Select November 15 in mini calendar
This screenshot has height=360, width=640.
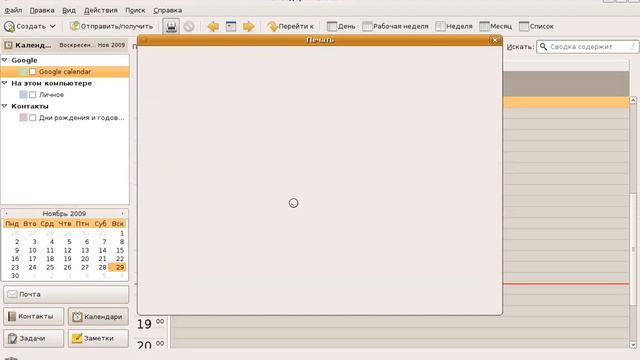point(120,250)
